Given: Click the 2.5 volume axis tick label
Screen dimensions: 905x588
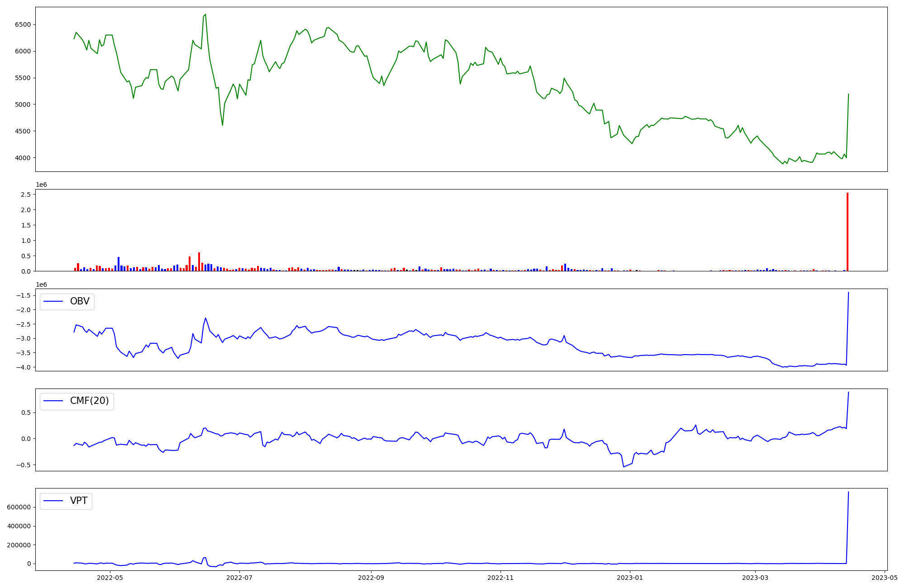Looking at the screenshot, I should click(x=26, y=194).
